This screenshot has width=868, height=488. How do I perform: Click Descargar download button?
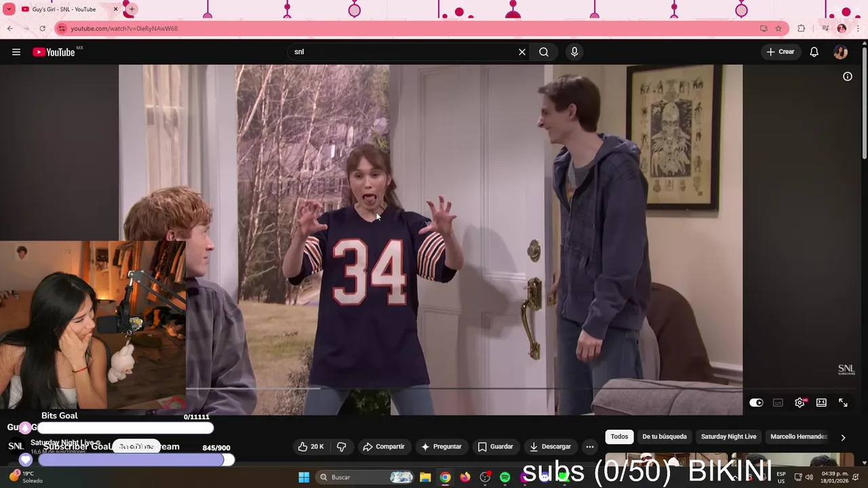click(x=551, y=447)
